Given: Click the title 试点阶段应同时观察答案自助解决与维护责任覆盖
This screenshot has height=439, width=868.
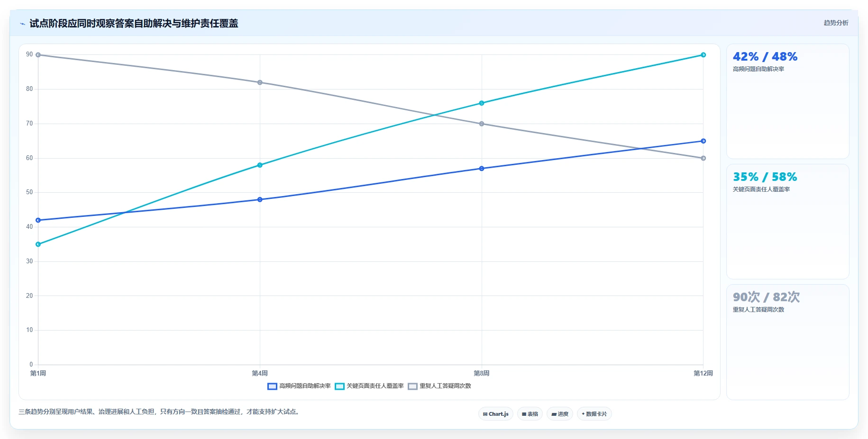Looking at the screenshot, I should [134, 23].
